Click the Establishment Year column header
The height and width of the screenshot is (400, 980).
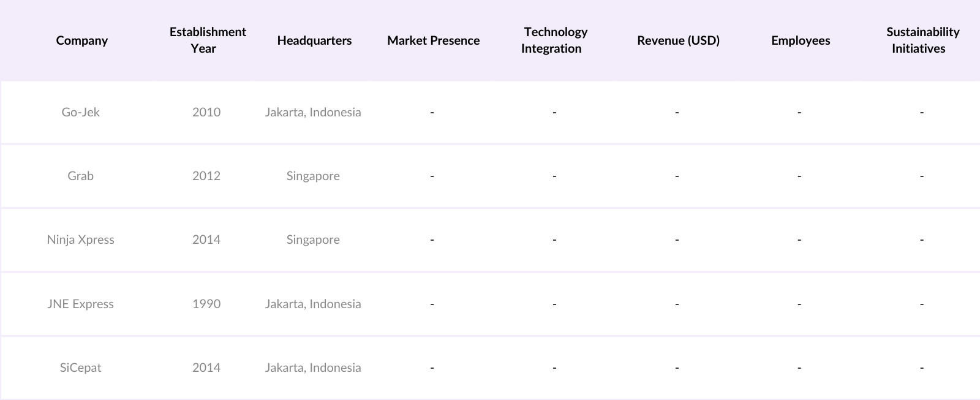pos(208,40)
